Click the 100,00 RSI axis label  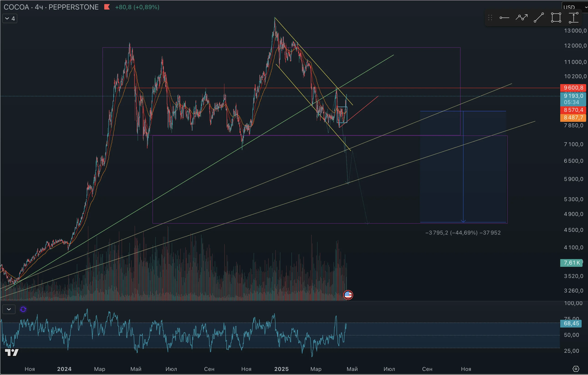click(573, 303)
